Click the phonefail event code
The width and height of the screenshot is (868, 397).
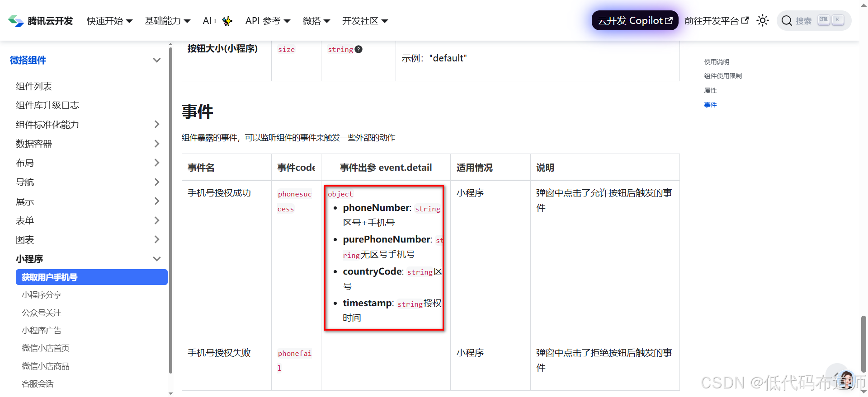click(x=294, y=360)
